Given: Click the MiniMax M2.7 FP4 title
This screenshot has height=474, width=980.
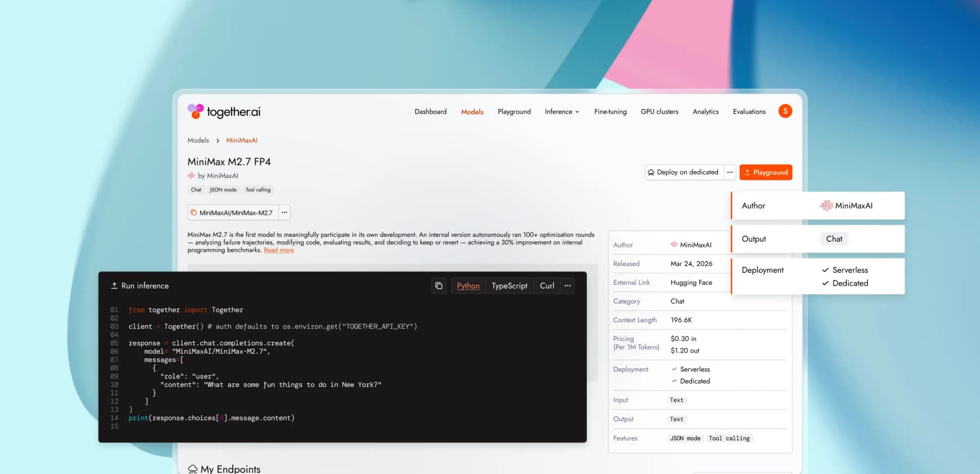Looking at the screenshot, I should pyautogui.click(x=229, y=162).
